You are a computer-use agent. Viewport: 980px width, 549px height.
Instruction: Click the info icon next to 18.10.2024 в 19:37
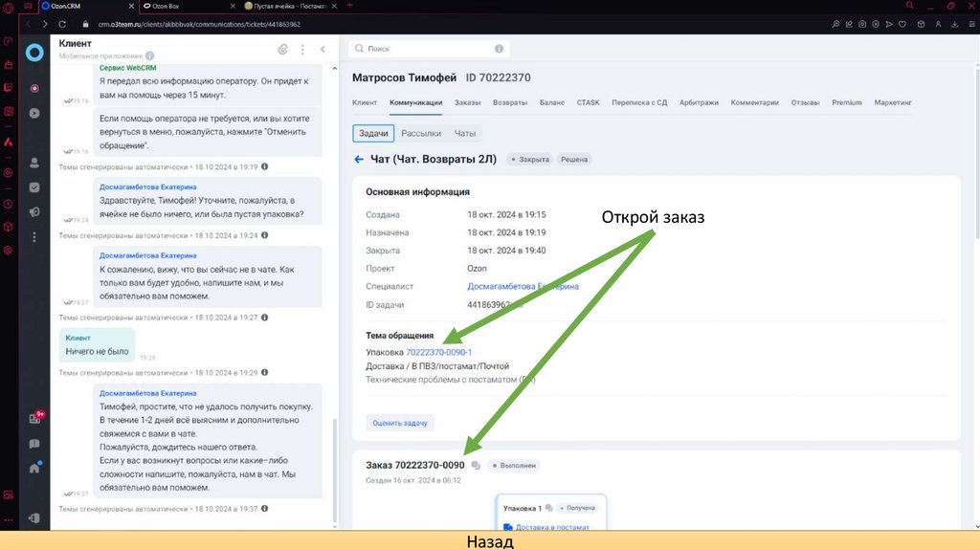click(x=264, y=509)
